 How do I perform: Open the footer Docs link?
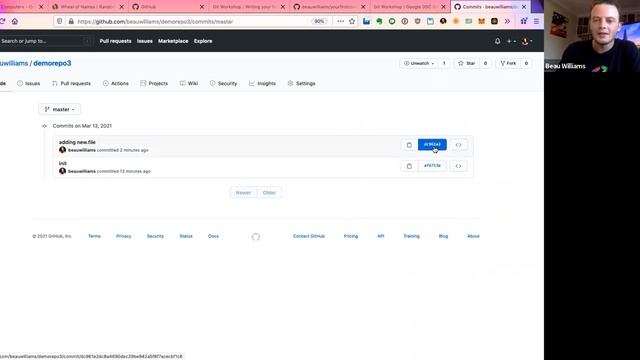coord(213,236)
